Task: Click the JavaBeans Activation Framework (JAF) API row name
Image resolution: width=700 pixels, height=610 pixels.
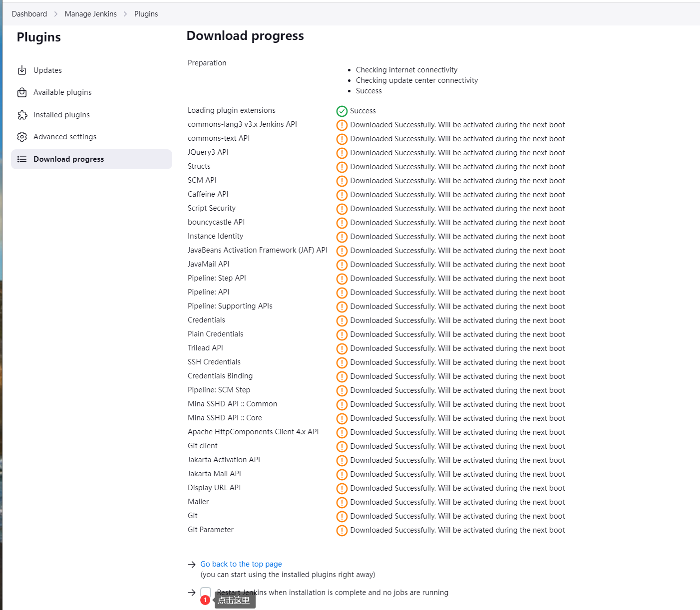Action: coord(258,250)
